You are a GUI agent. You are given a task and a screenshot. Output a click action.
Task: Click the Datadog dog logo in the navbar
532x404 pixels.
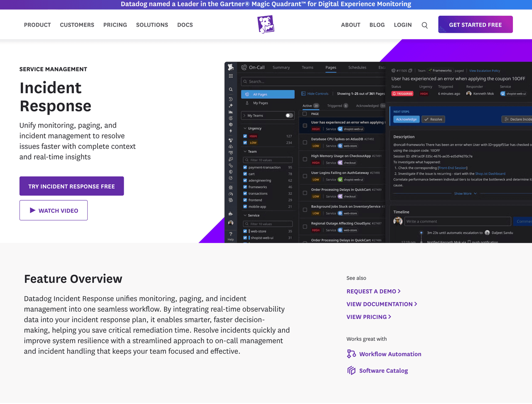(266, 24)
